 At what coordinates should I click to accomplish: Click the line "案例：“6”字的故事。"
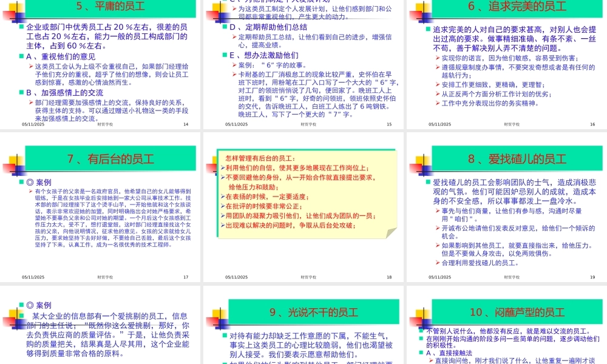pos(273,66)
